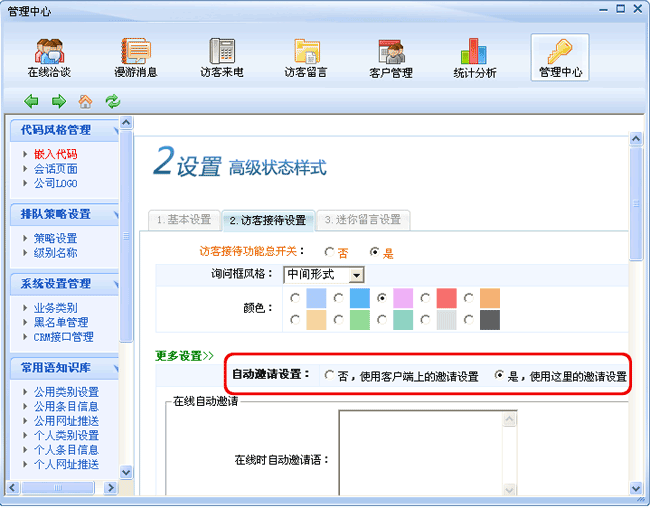650x508 pixels.
Task: Collapse the 常用语知识库 section
Action: pyautogui.click(x=116, y=368)
